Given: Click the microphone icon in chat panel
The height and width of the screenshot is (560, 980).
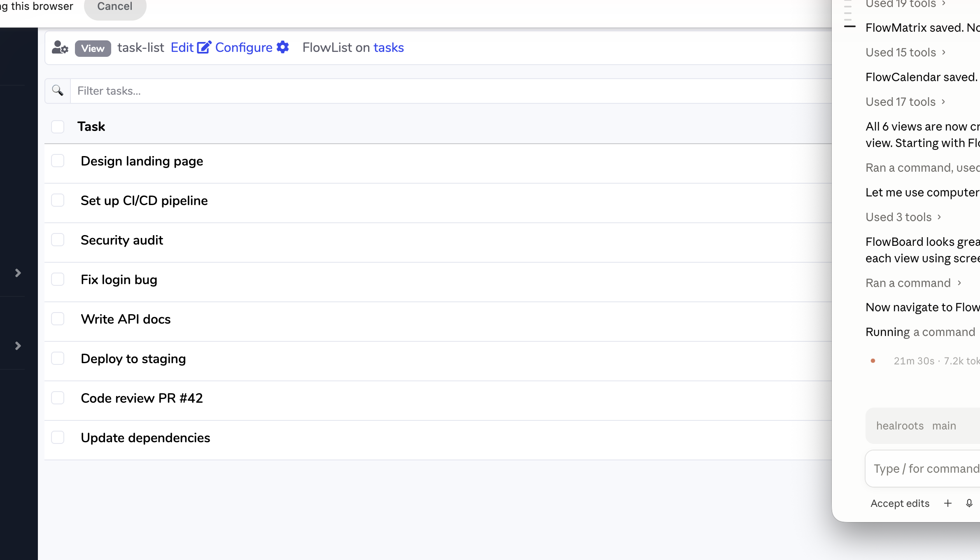Looking at the screenshot, I should (x=969, y=503).
